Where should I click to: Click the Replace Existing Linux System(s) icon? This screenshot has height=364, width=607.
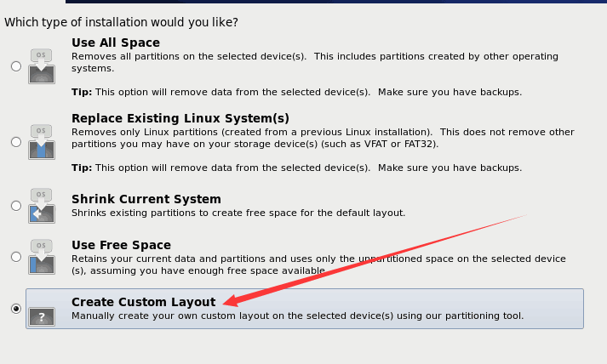pos(41,142)
